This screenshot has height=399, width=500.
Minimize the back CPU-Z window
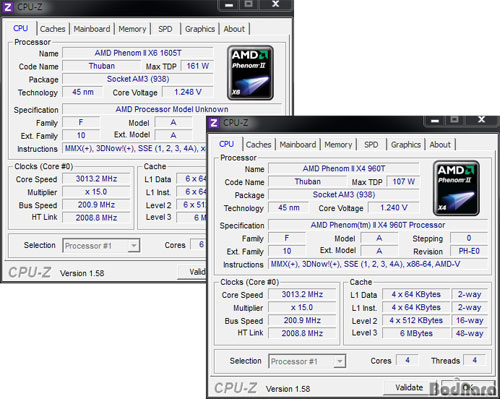229,5
